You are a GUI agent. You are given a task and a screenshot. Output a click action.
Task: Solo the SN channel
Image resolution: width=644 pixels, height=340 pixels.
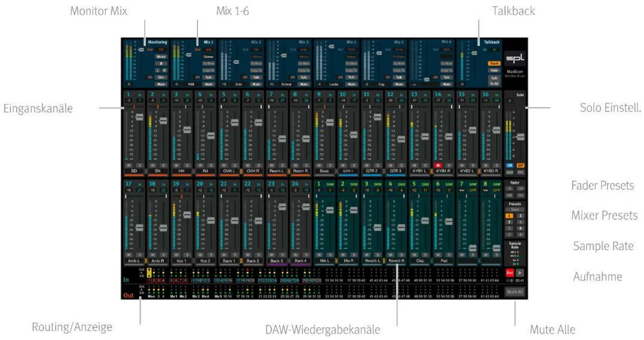pyautogui.click(x=163, y=165)
